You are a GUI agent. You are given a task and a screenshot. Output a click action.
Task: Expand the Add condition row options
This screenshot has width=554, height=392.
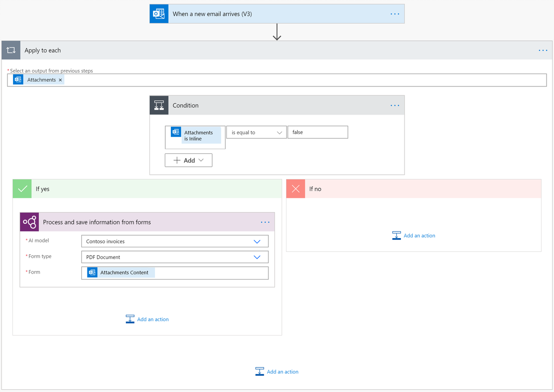tap(188, 160)
